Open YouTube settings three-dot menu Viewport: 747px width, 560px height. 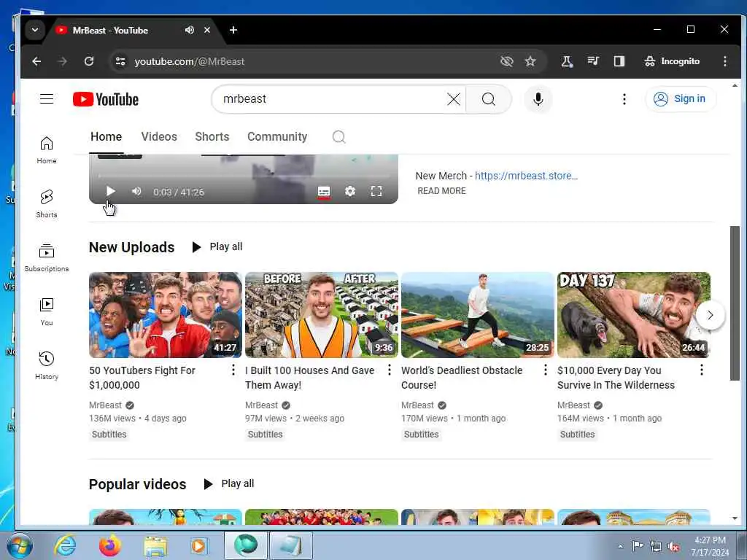pyautogui.click(x=624, y=99)
